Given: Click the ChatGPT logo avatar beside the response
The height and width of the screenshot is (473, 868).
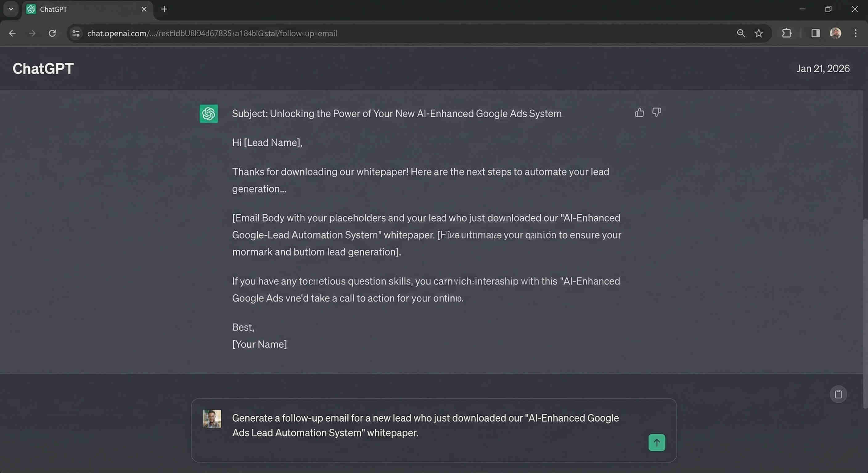Looking at the screenshot, I should click(209, 114).
